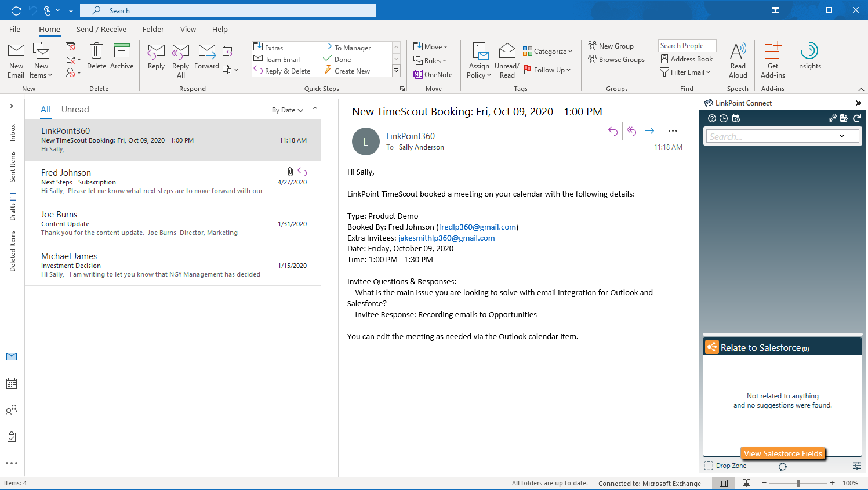Click Reply All in the ribbon
Viewport: 868px width, 490px height.
tap(181, 60)
